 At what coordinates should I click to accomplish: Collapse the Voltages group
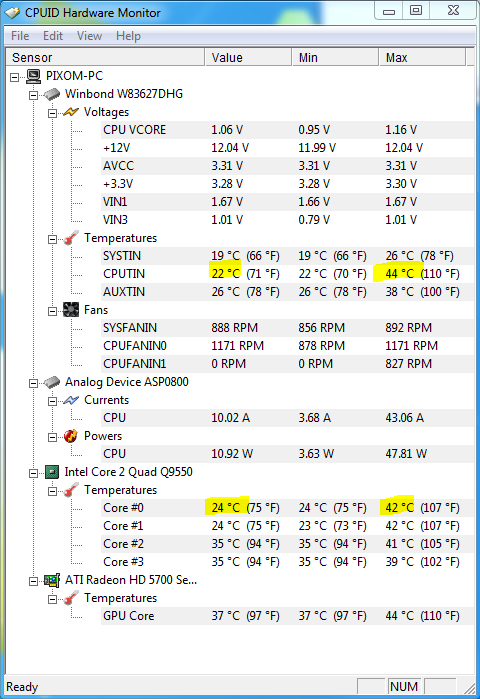(x=52, y=113)
